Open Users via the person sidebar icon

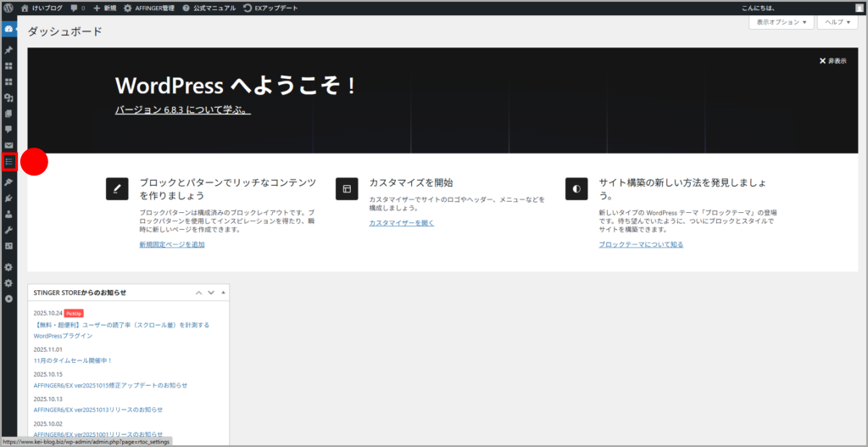[x=9, y=214]
